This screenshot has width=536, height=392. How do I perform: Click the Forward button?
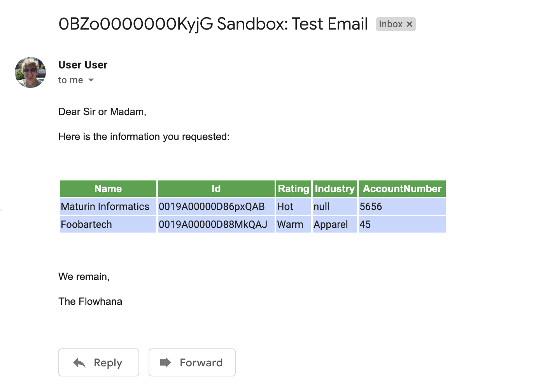192,362
